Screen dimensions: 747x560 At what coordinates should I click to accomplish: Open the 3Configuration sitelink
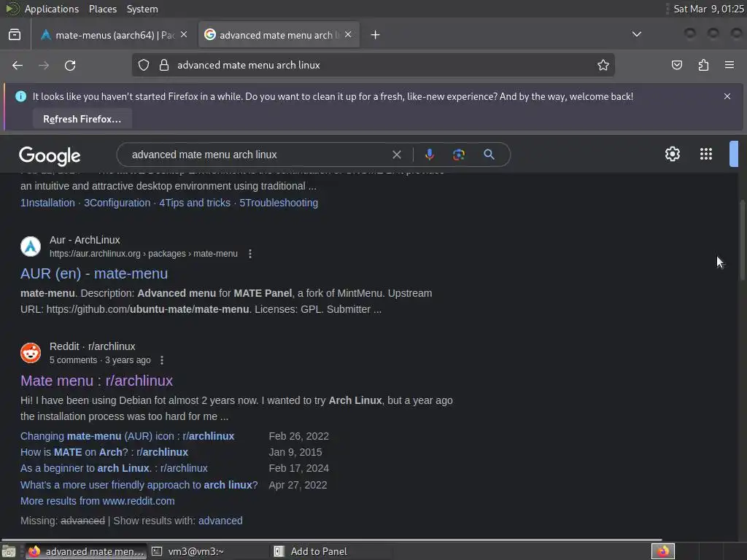tap(117, 203)
